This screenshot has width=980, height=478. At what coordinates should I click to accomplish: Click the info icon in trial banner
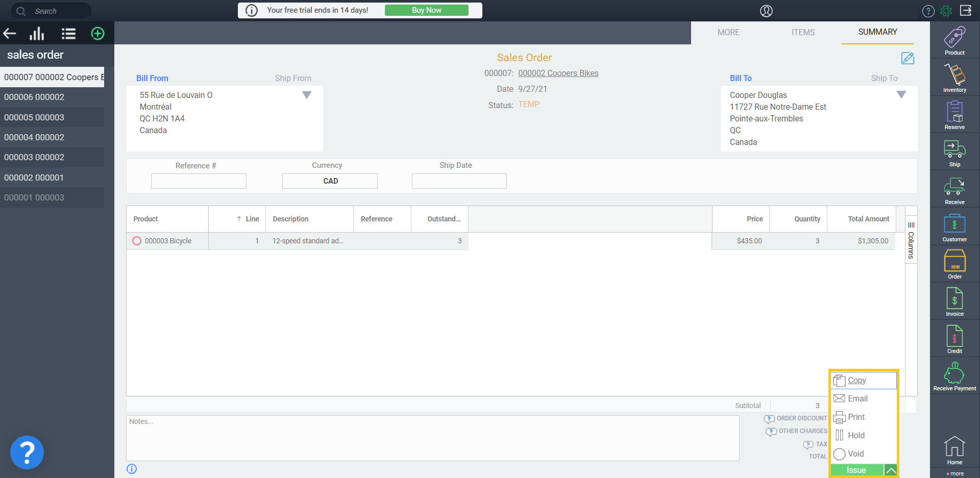[252, 10]
